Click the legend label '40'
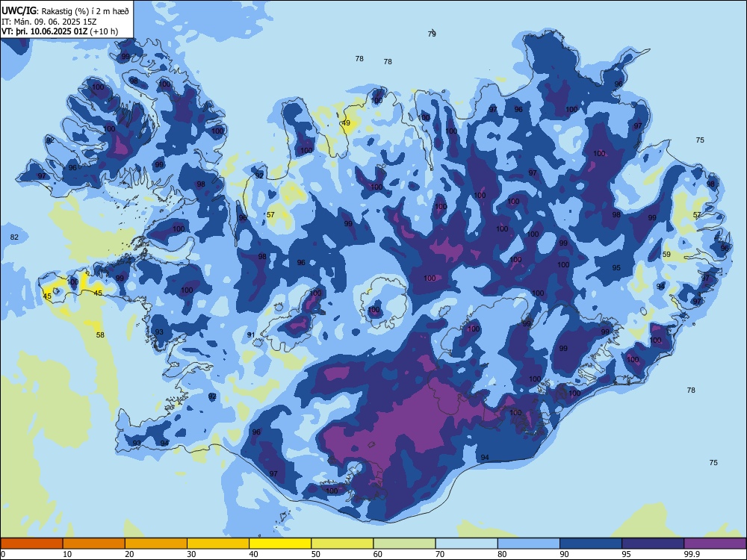Image resolution: width=747 pixels, height=560 pixels. pos(254,554)
